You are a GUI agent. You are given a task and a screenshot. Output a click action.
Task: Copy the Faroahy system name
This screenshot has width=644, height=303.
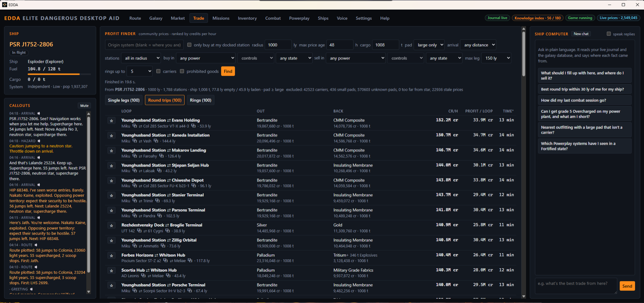161,156
